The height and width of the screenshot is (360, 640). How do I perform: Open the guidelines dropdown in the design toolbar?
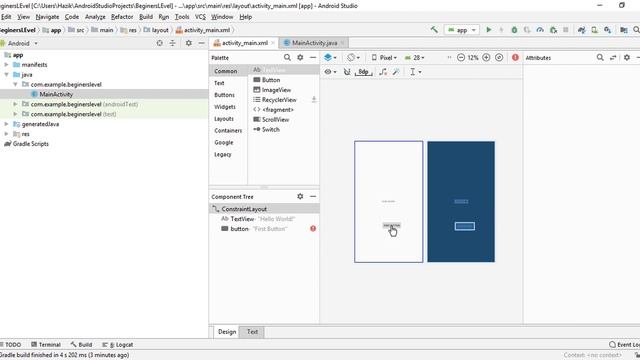415,72
